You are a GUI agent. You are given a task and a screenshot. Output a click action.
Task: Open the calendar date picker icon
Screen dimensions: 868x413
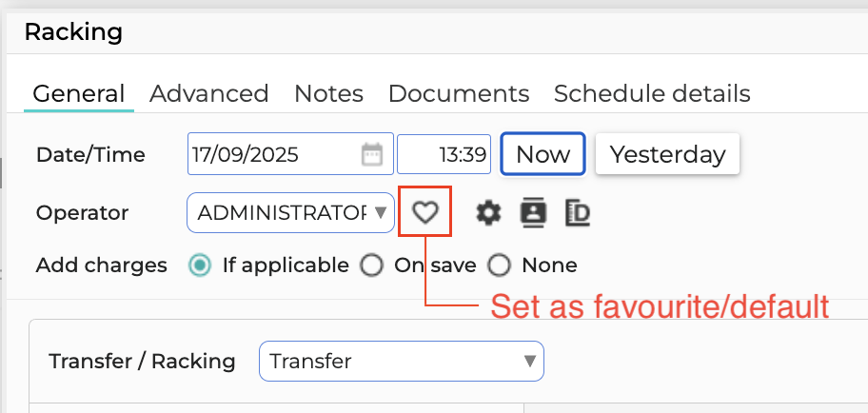(372, 154)
